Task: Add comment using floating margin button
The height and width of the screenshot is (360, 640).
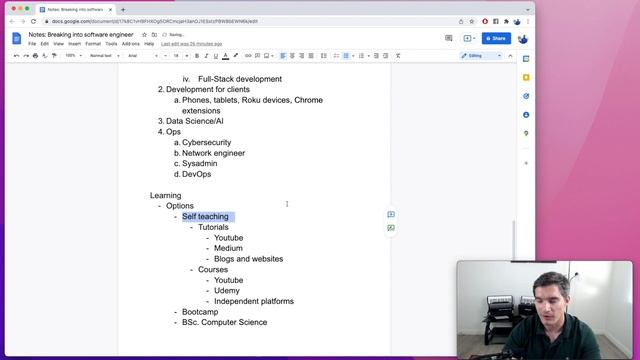Action: (x=391, y=214)
